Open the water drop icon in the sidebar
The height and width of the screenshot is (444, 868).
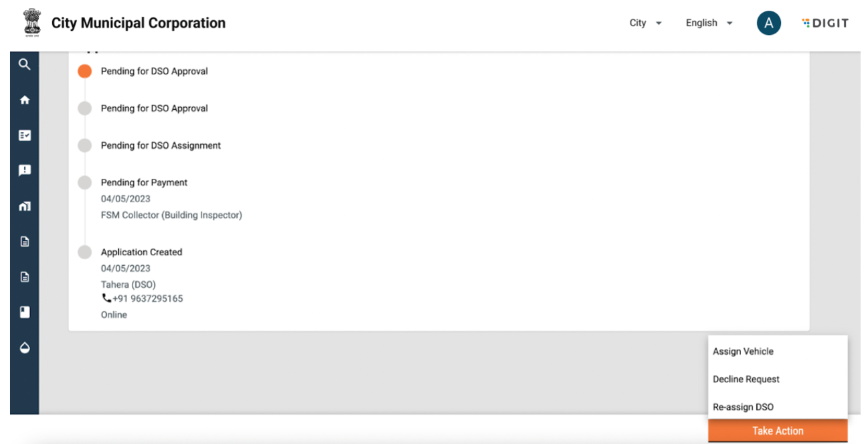[x=25, y=348]
